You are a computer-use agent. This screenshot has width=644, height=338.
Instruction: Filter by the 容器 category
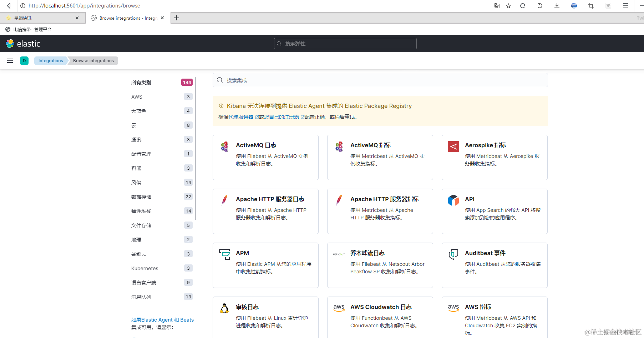(x=162, y=168)
